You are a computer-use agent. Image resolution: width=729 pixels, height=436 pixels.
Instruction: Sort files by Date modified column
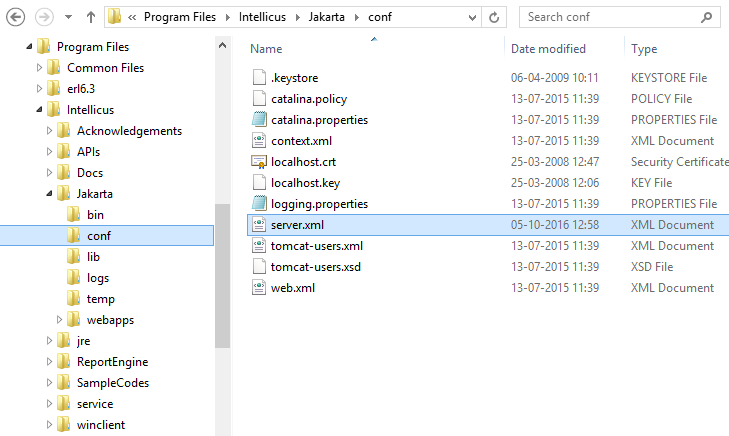coord(548,49)
